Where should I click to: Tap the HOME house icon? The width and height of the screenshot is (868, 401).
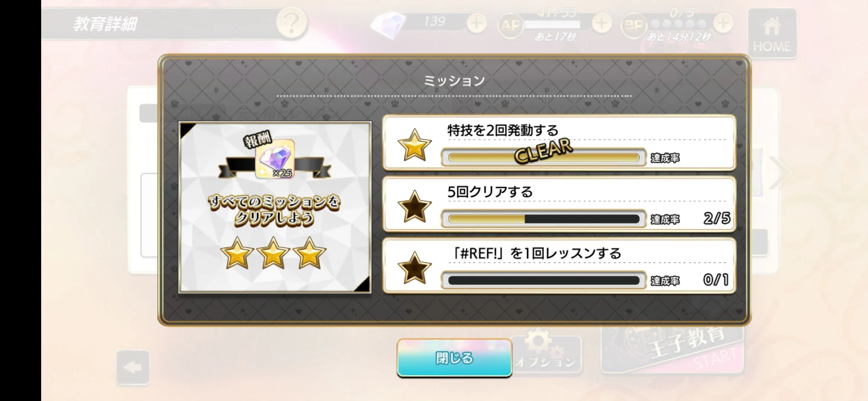(772, 33)
